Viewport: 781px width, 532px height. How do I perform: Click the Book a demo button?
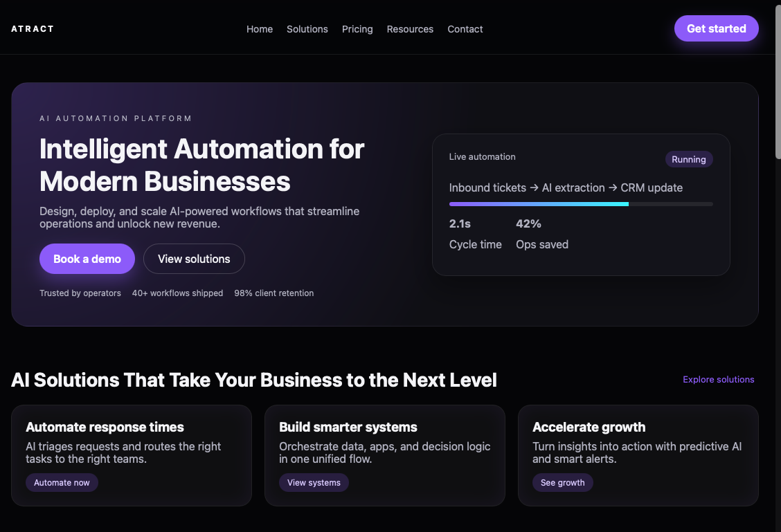[87, 258]
